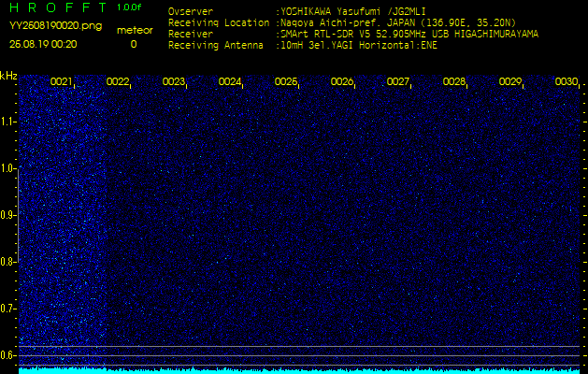Click the meteor count value 0
Screen dimensions: 588x374
click(x=134, y=44)
